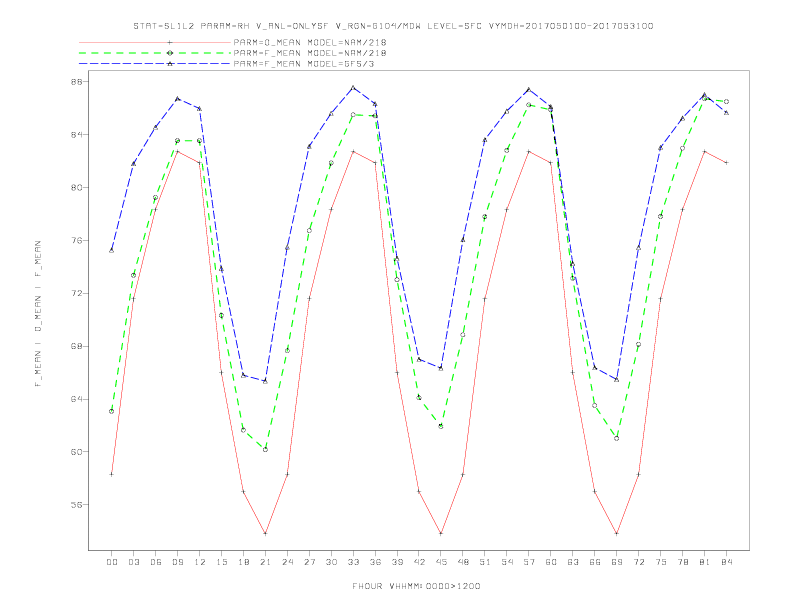Click green NAM circle data point at hour 00

112,411
